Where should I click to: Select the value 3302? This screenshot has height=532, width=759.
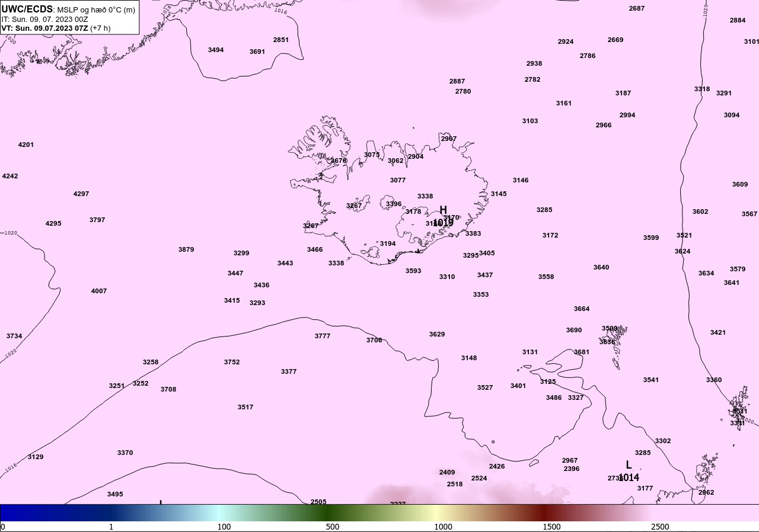tap(663, 441)
